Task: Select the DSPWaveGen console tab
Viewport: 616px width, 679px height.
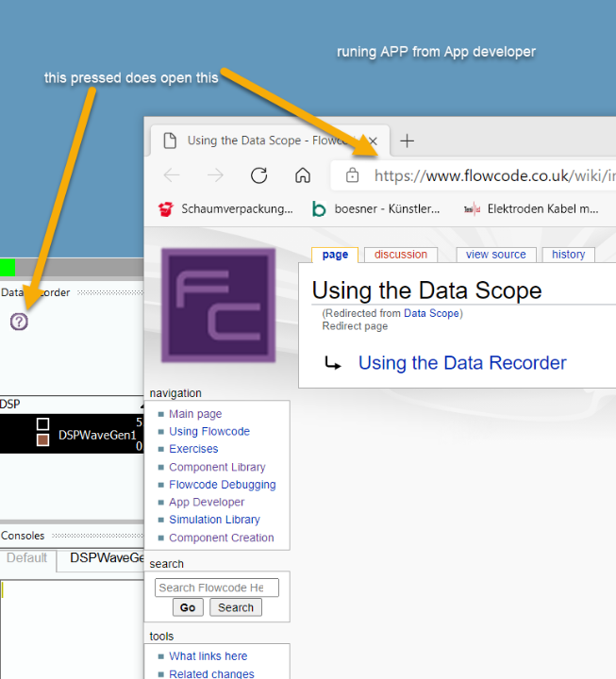Action: tap(104, 558)
